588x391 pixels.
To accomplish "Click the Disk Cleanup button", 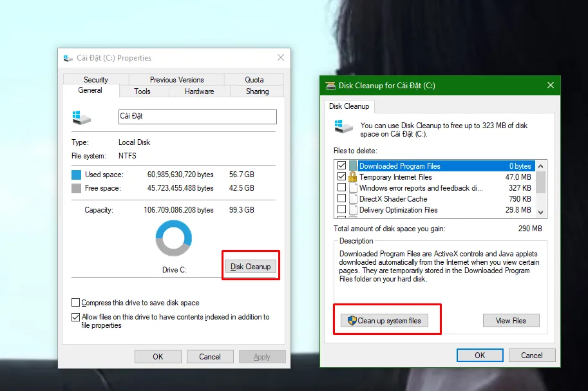I will click(x=250, y=265).
